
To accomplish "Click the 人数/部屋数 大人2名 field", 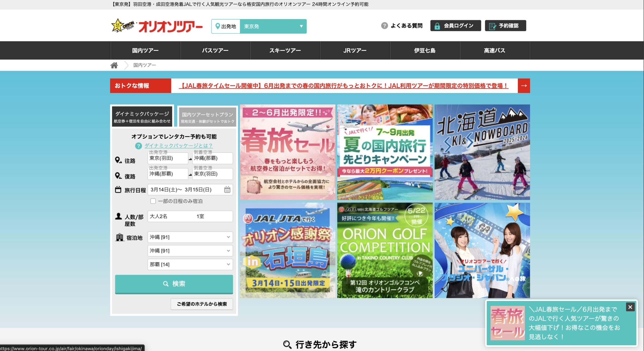I will point(190,216).
